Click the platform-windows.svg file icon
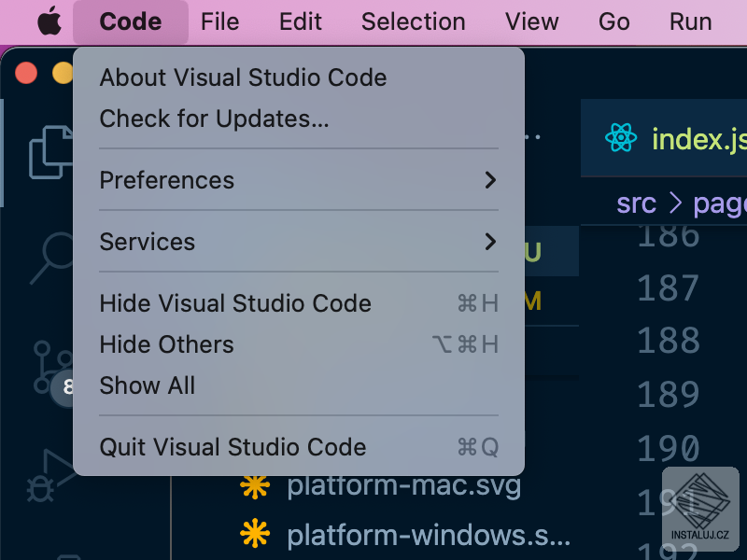The width and height of the screenshot is (747, 560). tap(255, 533)
